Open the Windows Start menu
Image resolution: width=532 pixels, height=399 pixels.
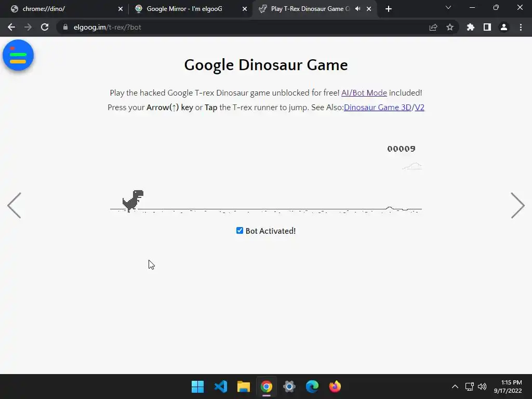click(197, 387)
